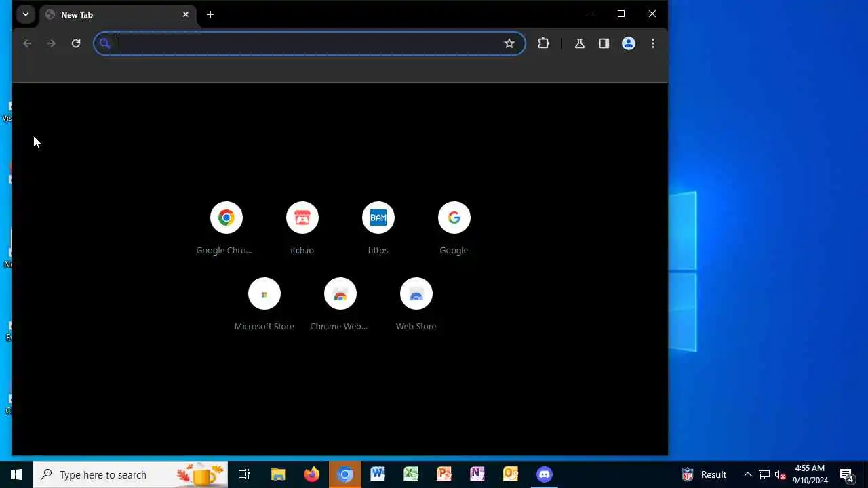
Task: Open the muted volume icon
Action: point(781,474)
